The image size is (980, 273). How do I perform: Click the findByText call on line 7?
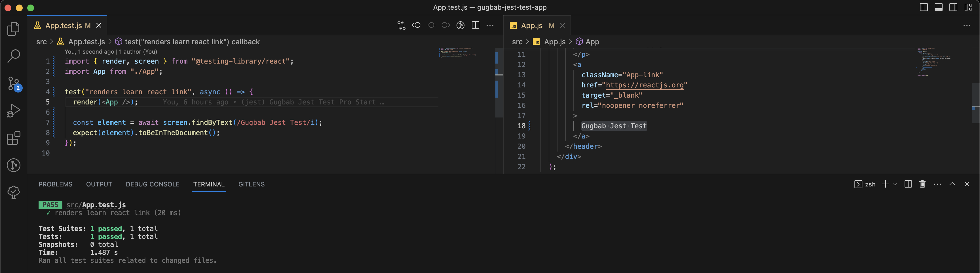212,123
